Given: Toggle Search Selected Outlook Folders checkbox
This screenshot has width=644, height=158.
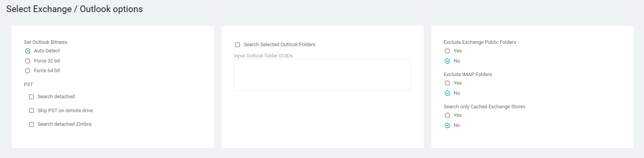Looking at the screenshot, I should tap(237, 45).
